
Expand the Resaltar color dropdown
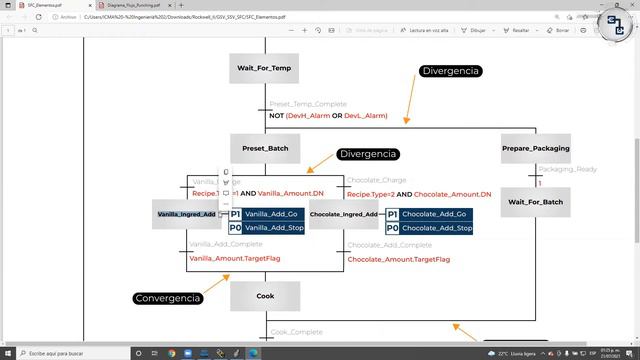pos(537,31)
